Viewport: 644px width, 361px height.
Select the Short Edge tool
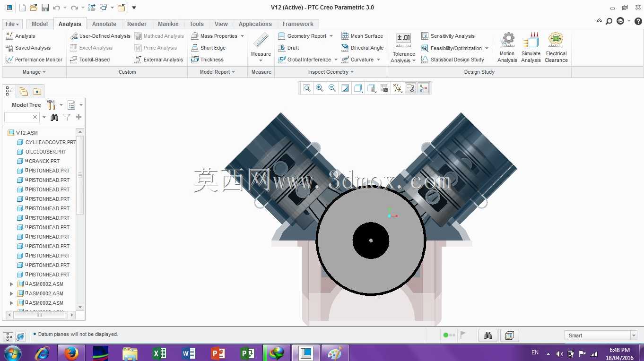[209, 48]
